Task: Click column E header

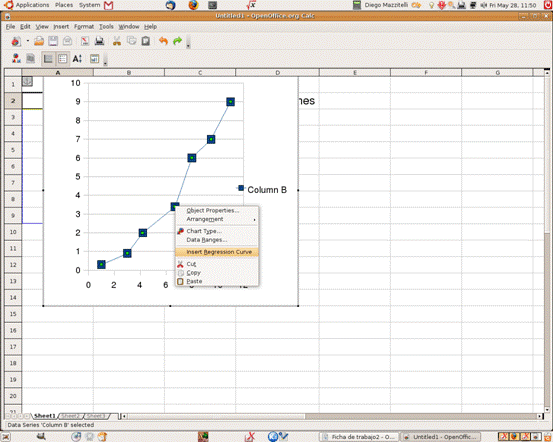Action: coord(355,73)
